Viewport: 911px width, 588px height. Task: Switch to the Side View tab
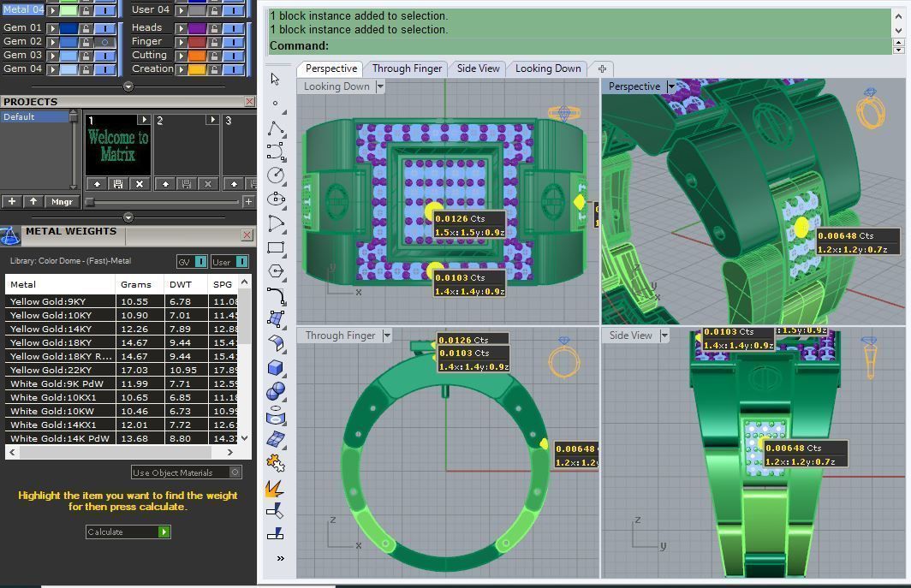click(478, 68)
